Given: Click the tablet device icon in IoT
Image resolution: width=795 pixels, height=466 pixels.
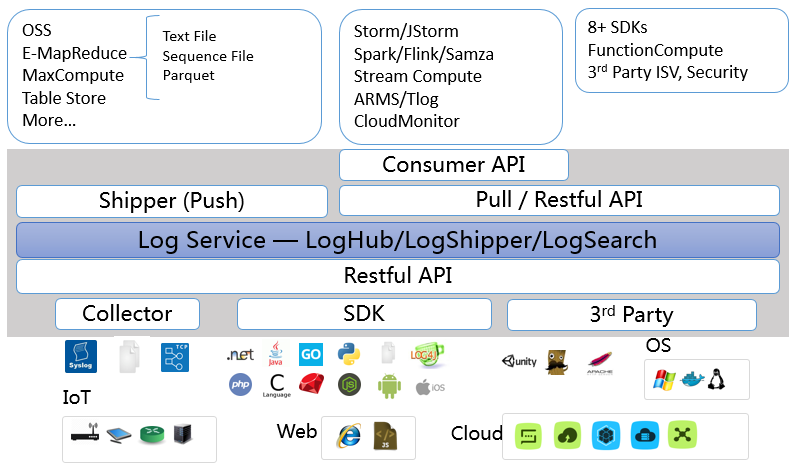Looking at the screenshot, I should [119, 435].
